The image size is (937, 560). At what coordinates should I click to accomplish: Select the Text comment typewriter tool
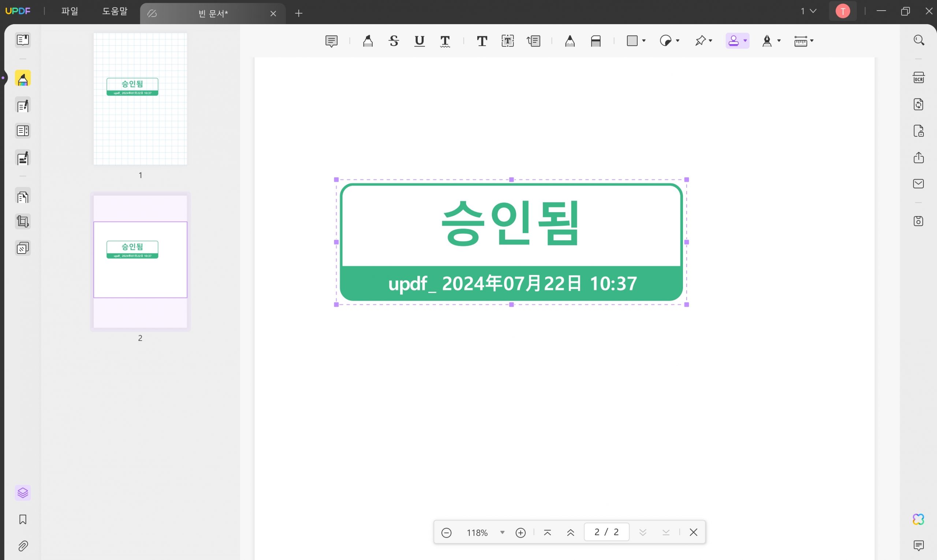tap(482, 41)
